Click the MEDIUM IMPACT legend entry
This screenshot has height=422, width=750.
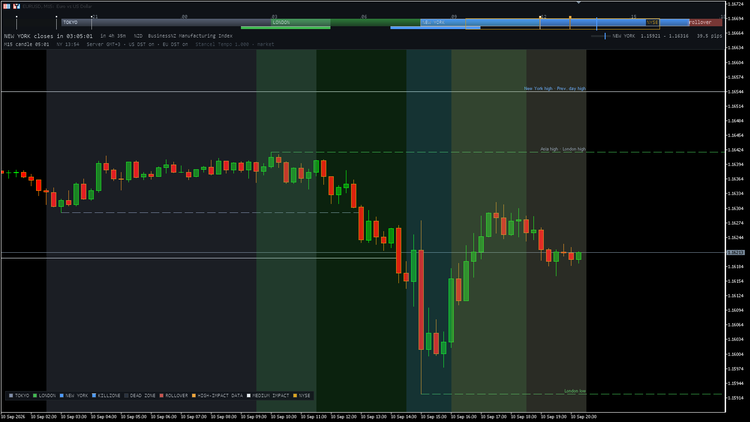click(x=268, y=396)
